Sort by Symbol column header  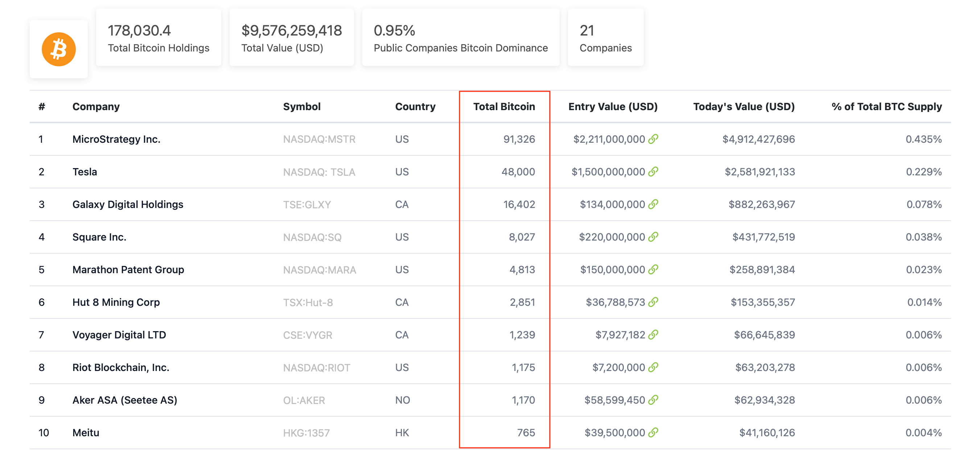point(302,107)
